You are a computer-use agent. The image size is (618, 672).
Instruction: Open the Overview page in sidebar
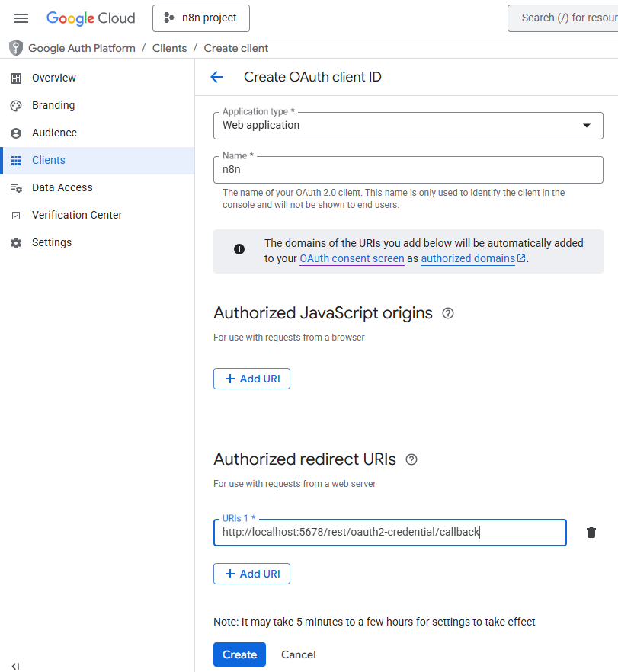(53, 78)
